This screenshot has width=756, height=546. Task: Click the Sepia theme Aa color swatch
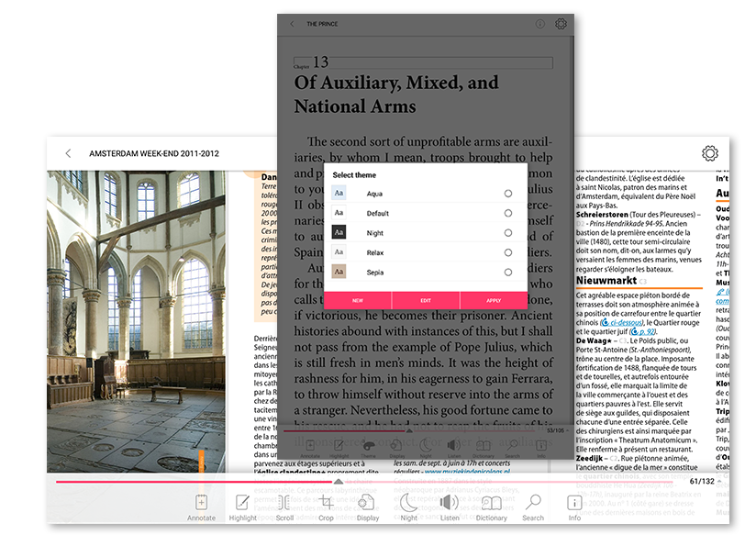[339, 272]
